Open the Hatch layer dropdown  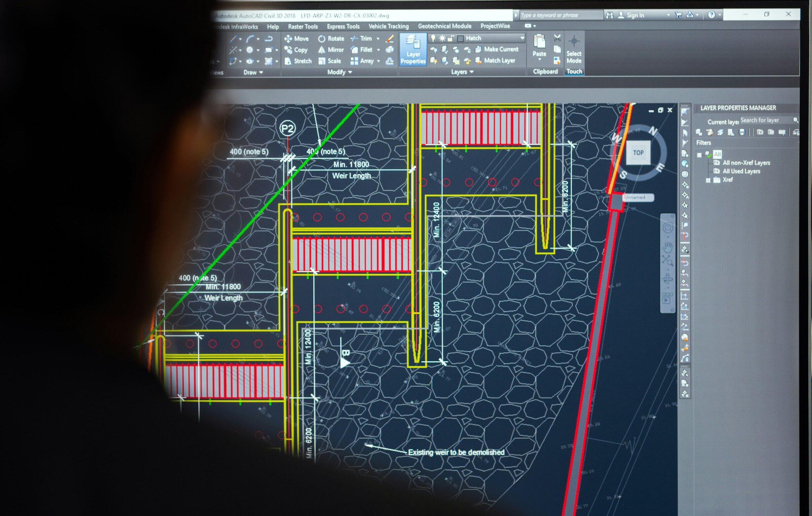point(522,38)
